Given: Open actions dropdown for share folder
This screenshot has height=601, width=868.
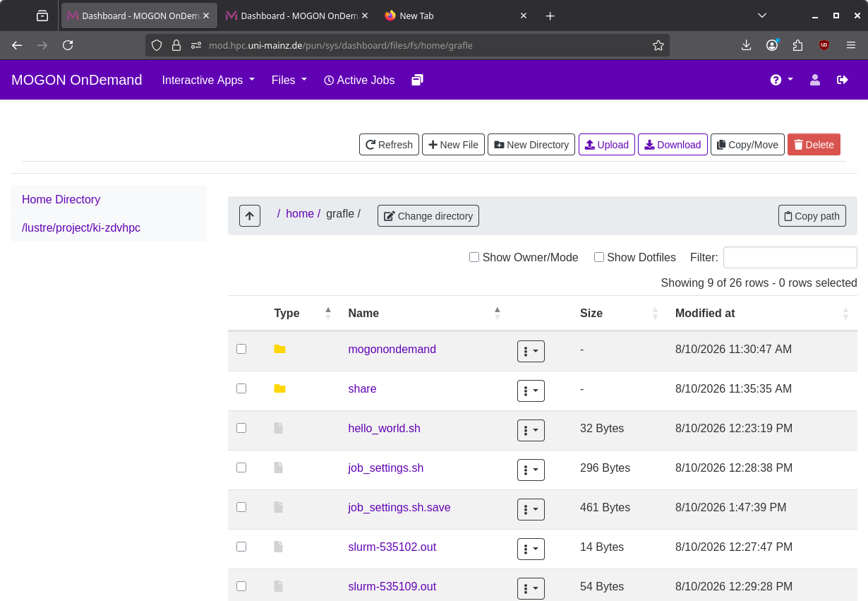Looking at the screenshot, I should (x=531, y=391).
